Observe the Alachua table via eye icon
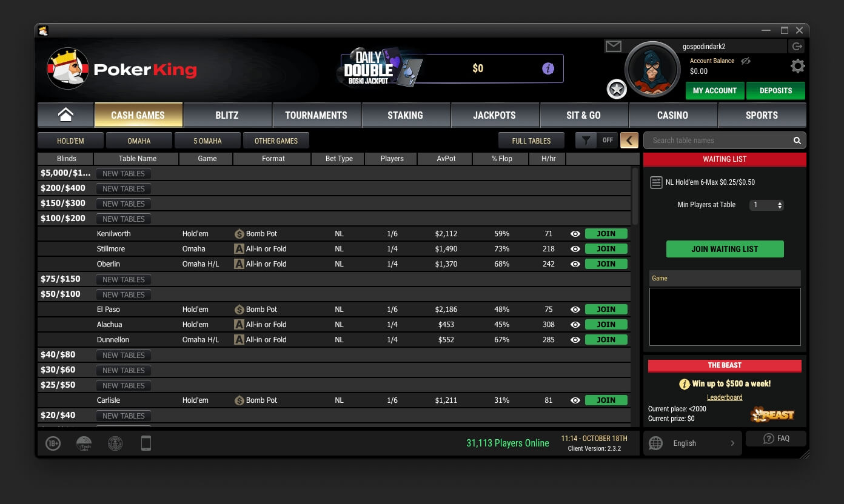Screen dimensions: 844x504 575,325
